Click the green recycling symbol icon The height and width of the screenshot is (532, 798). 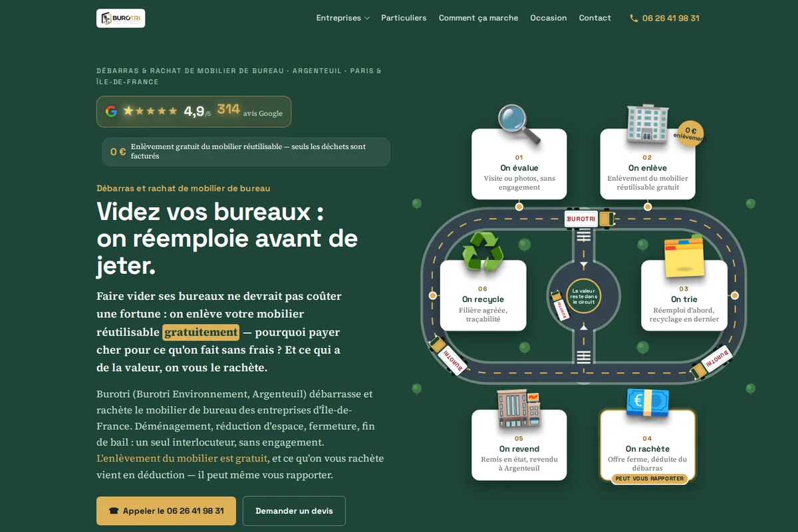(x=483, y=251)
